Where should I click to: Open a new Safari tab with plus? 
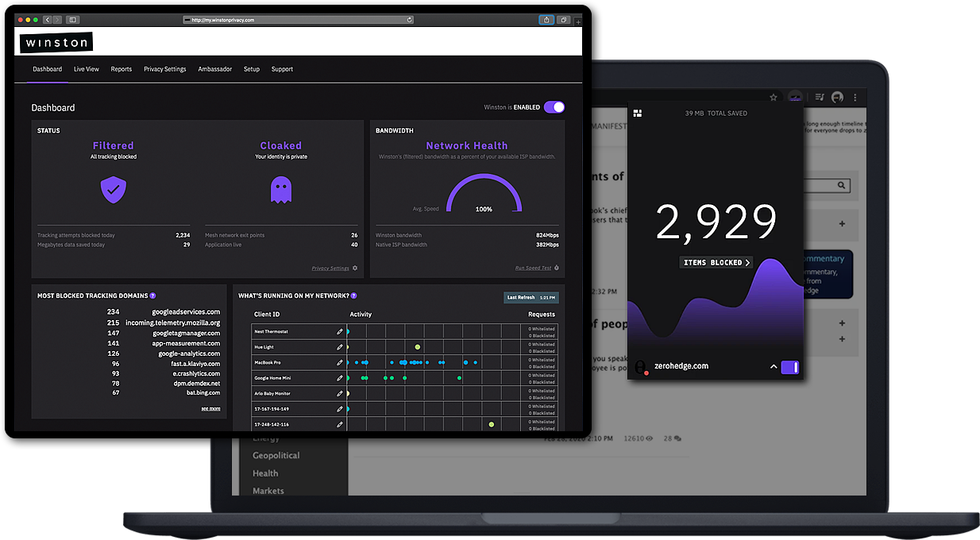click(578, 21)
